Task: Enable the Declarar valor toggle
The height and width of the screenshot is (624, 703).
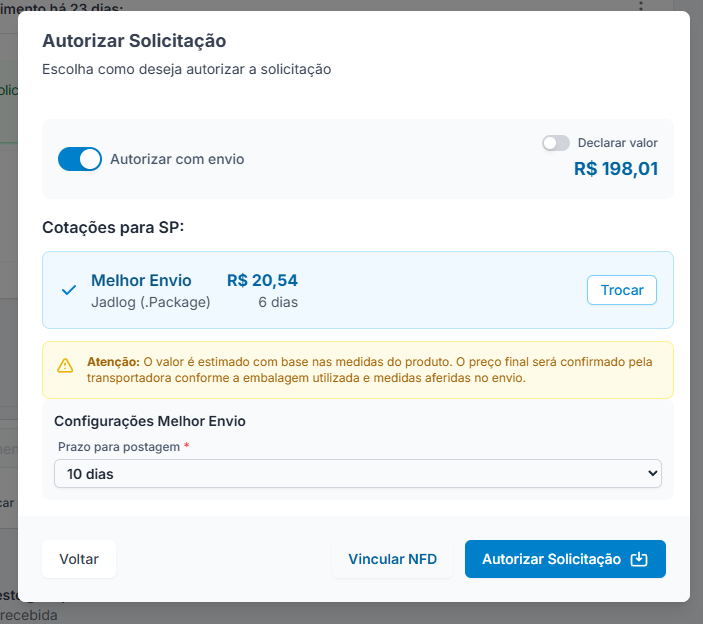Action: coord(555,143)
